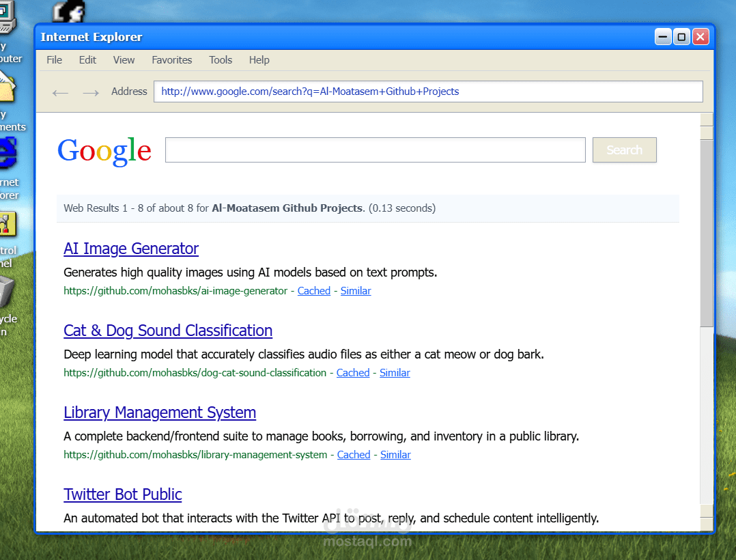Open Similar link for ai-image-generator
Viewport: 736px width, 560px height.
click(356, 291)
